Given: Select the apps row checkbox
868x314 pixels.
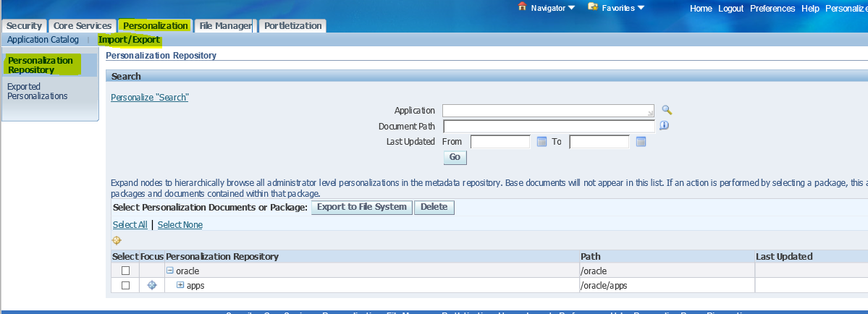Looking at the screenshot, I should coord(126,285).
